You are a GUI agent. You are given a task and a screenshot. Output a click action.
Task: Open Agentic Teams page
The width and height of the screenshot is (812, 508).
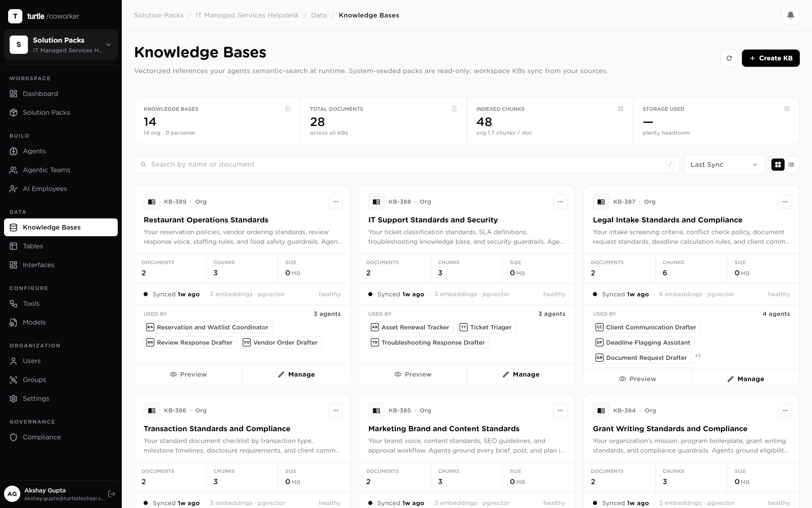tap(61, 170)
